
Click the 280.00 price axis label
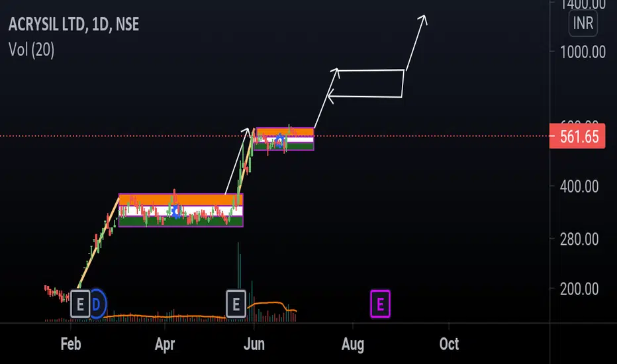coord(579,239)
